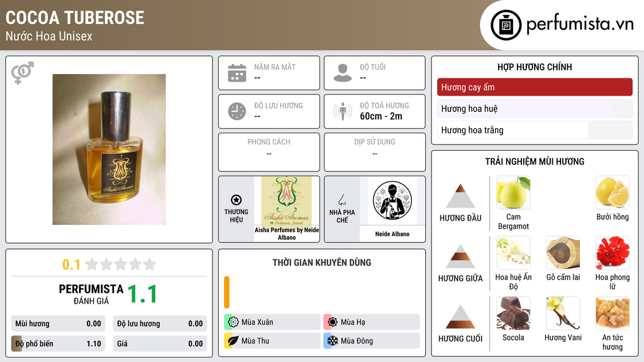This screenshot has height=362, width=644.
Task: Click the Dịp sử dụng info box
Action: coord(375,152)
